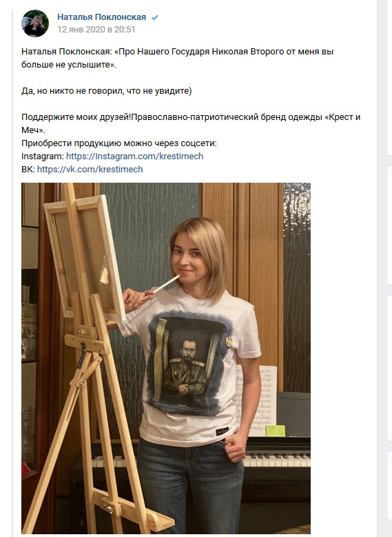
Task: Open the post timestamp 12 янв 2020
Action: (96, 30)
